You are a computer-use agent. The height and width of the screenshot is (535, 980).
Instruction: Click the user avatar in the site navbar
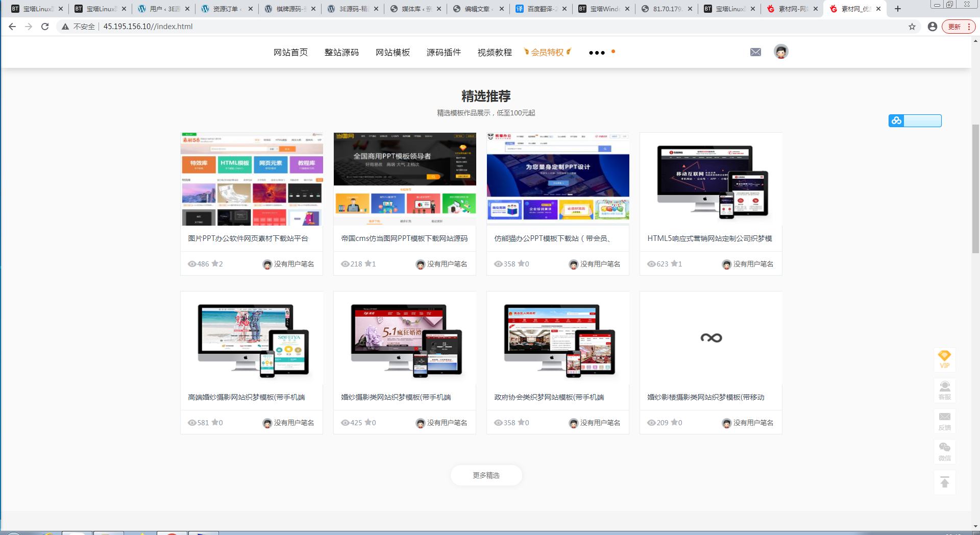pos(781,52)
